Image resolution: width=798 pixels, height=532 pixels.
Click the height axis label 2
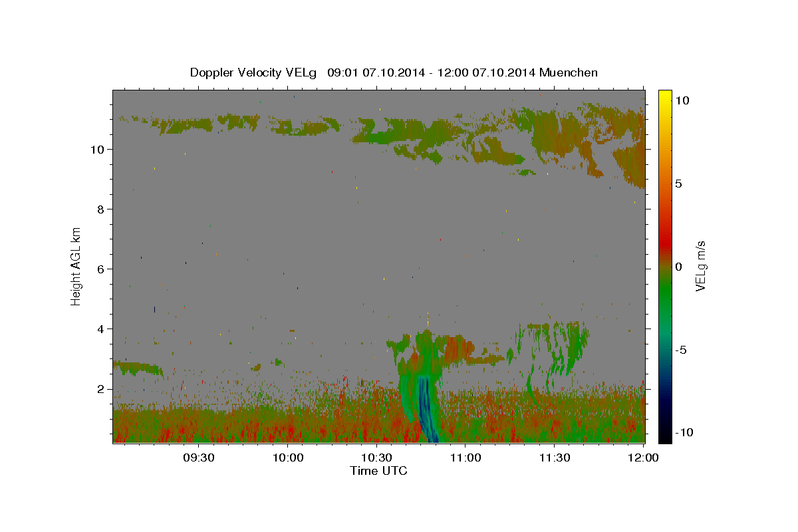click(99, 388)
